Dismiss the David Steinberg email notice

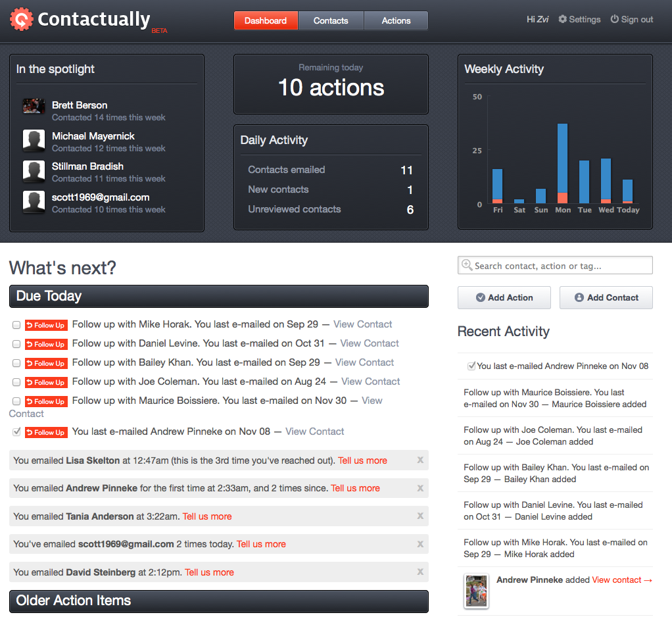(420, 572)
